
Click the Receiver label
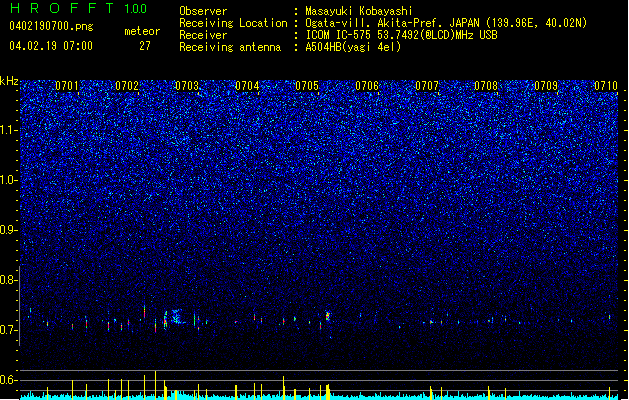(x=203, y=35)
